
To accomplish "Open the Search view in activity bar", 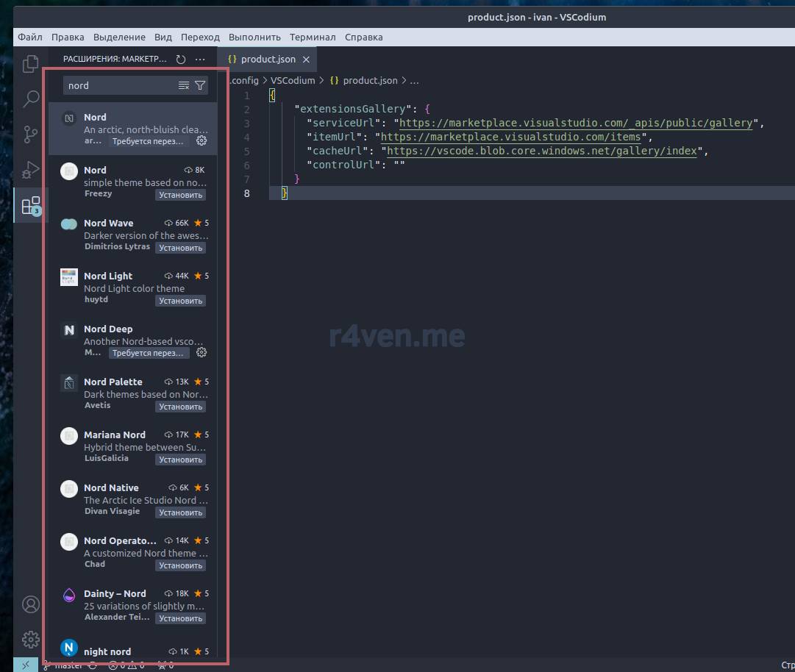I will [30, 99].
